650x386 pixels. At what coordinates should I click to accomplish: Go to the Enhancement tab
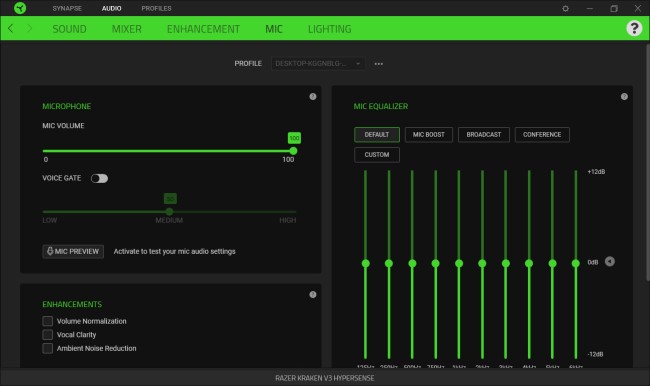203,29
